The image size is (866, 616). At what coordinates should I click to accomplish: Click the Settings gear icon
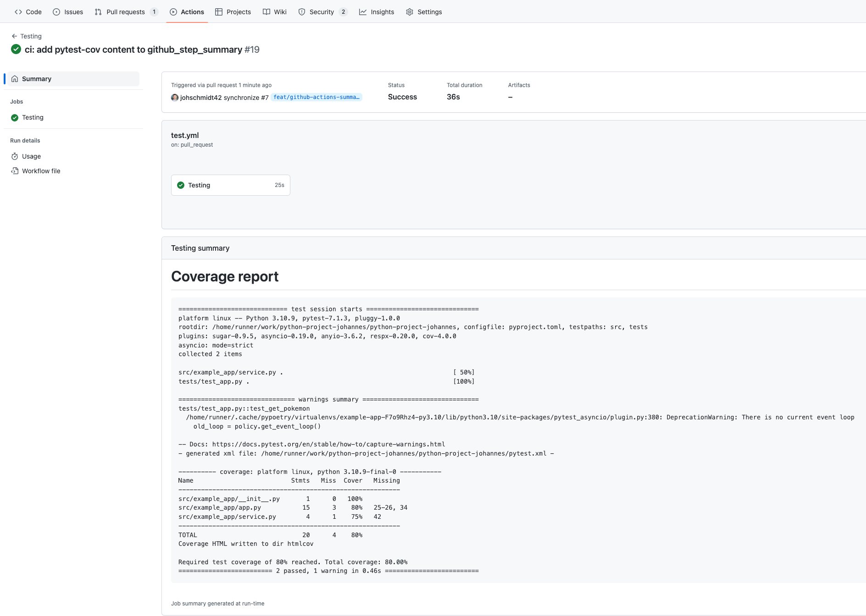410,12
